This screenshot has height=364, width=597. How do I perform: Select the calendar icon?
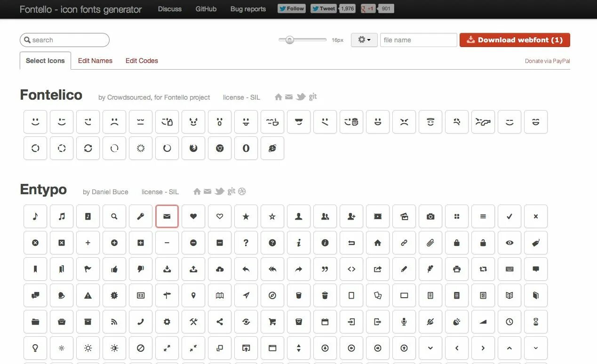325,322
